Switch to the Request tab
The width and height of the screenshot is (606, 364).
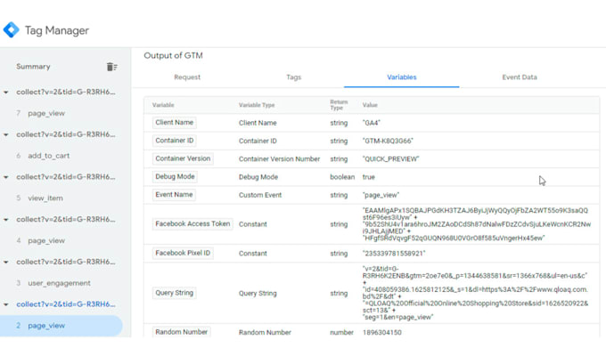point(187,77)
